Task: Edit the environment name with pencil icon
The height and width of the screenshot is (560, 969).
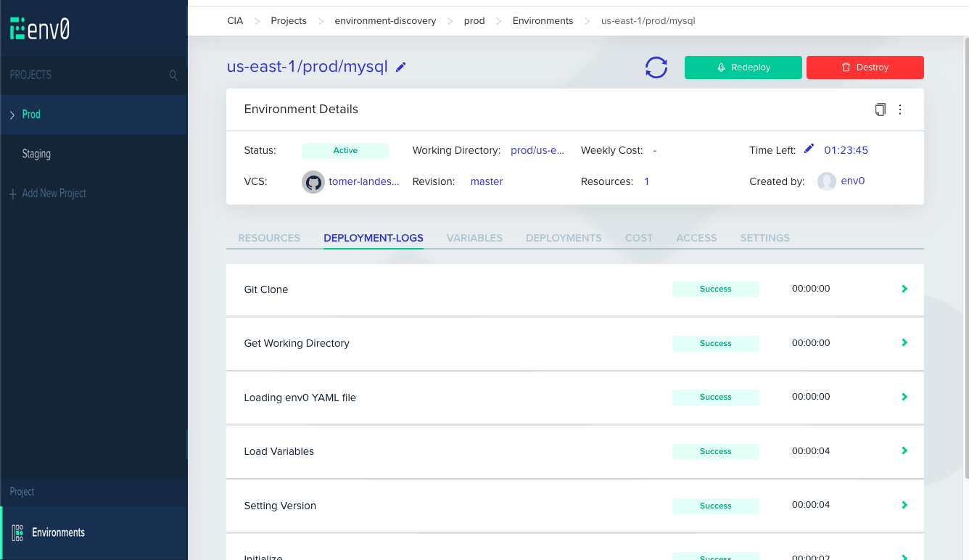Action: click(x=401, y=67)
